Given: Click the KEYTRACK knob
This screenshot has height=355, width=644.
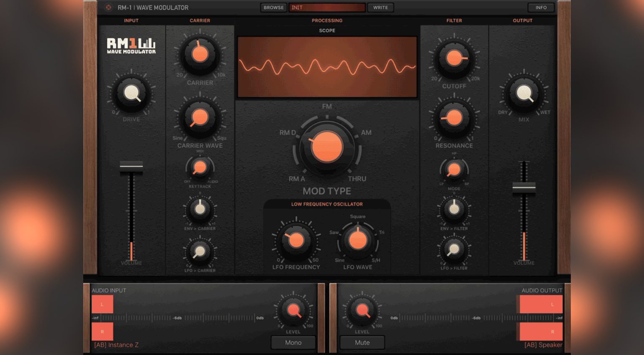Looking at the screenshot, I should click(200, 167).
